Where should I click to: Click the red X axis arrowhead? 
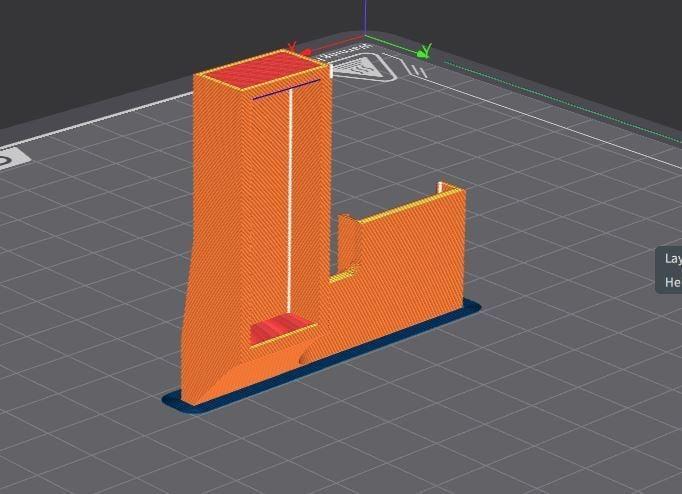click(x=307, y=52)
